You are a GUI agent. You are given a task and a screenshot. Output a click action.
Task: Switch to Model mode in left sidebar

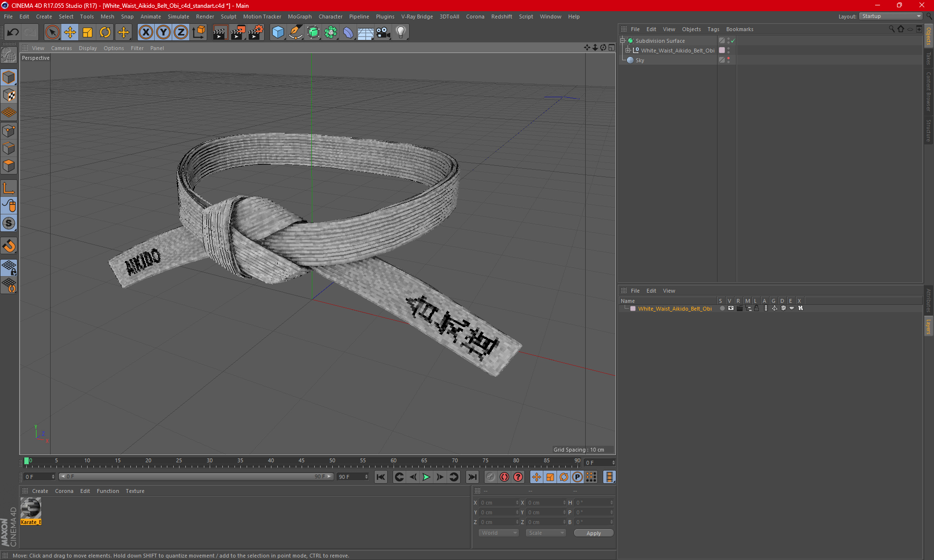point(9,78)
